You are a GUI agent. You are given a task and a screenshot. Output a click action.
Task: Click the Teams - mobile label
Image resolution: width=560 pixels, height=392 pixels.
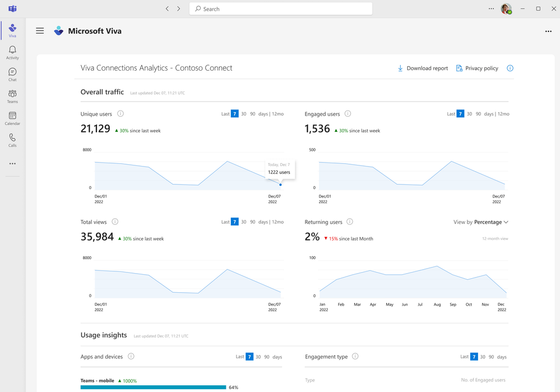tap(97, 381)
